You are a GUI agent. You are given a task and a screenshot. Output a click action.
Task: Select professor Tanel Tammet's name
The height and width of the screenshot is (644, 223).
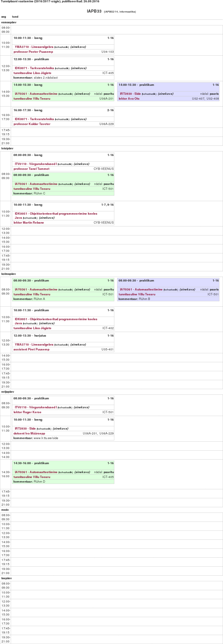(x=31, y=169)
